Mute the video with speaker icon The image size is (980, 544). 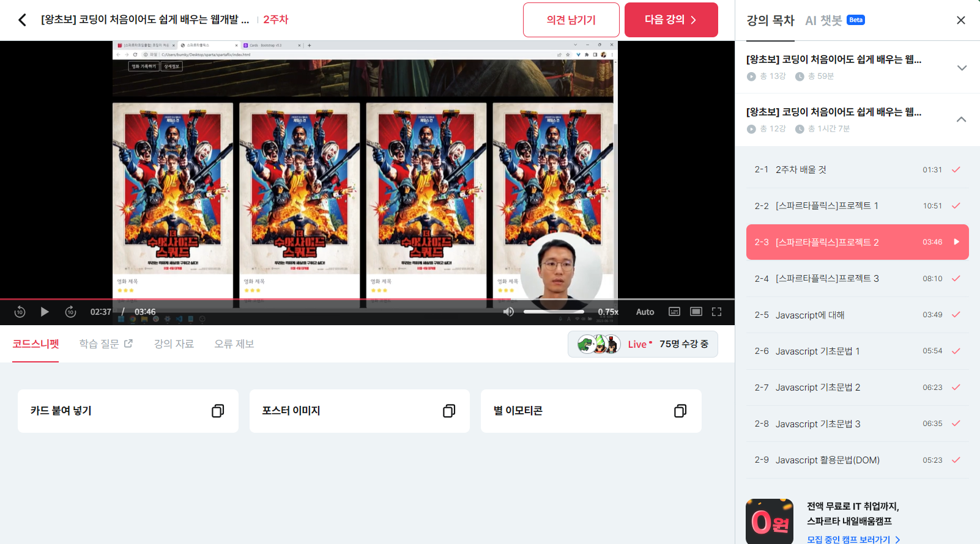(x=508, y=312)
